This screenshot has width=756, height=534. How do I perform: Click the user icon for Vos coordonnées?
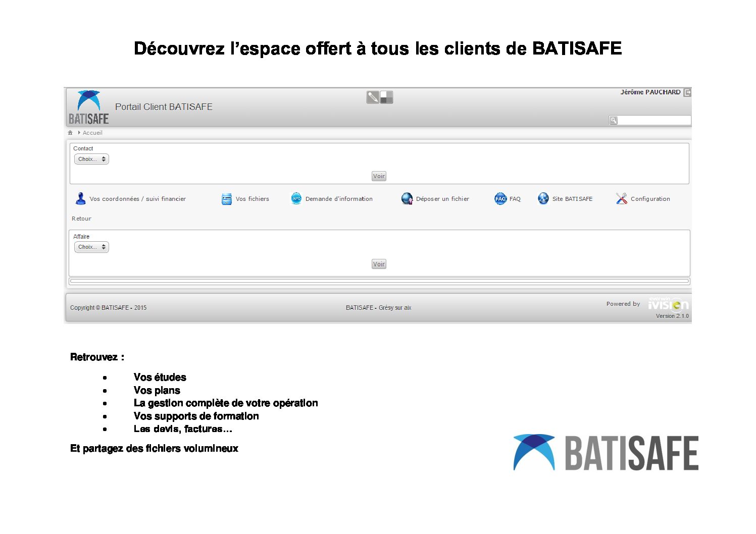click(80, 199)
